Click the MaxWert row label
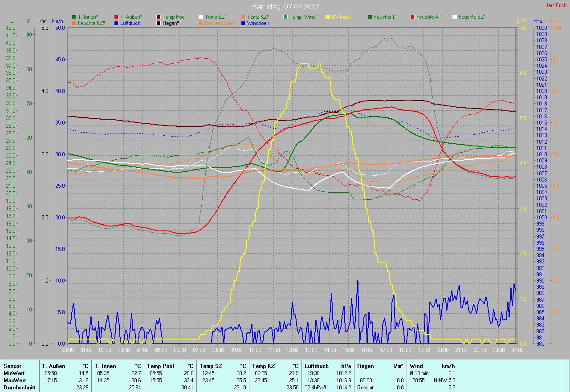The width and height of the screenshot is (570, 392). coord(15,380)
